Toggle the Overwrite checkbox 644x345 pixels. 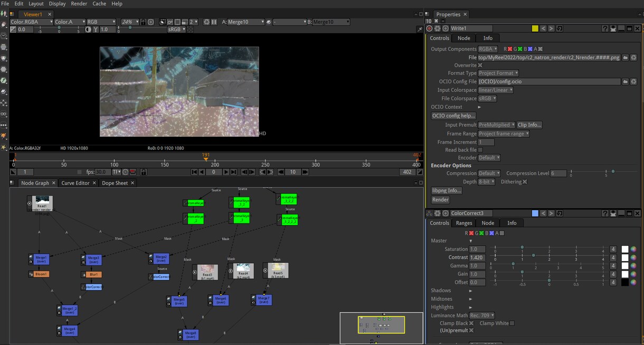click(x=480, y=65)
